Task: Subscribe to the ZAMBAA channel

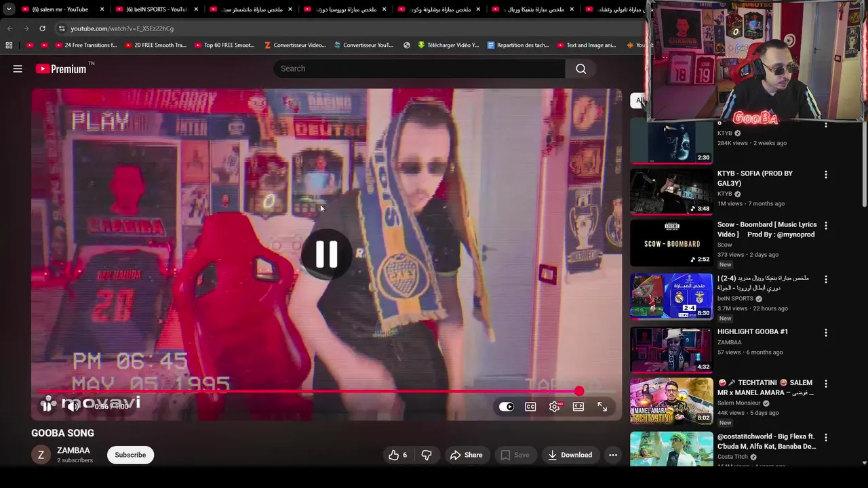Action: point(130,455)
